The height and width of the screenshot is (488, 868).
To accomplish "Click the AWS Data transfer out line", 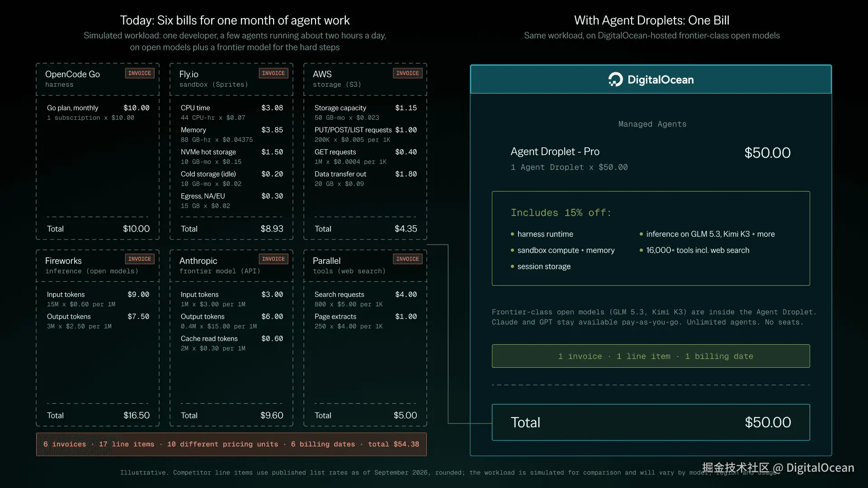I will pos(365,178).
